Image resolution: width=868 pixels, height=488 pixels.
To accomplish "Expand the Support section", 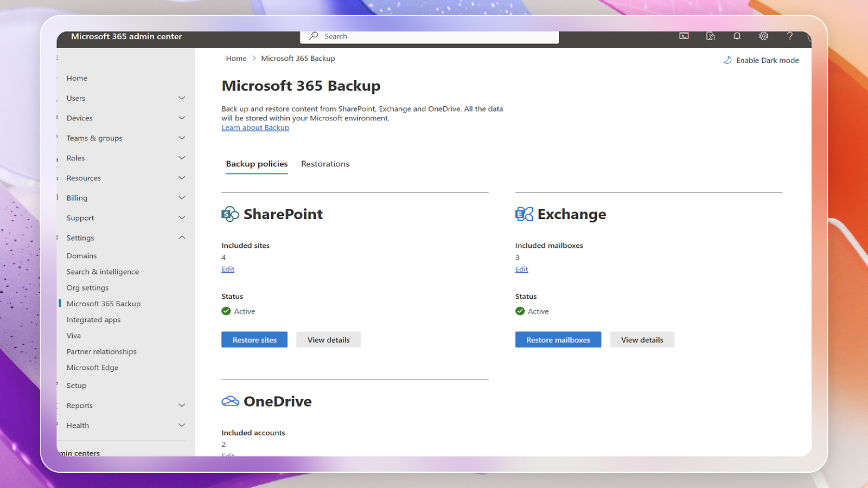I will [182, 218].
